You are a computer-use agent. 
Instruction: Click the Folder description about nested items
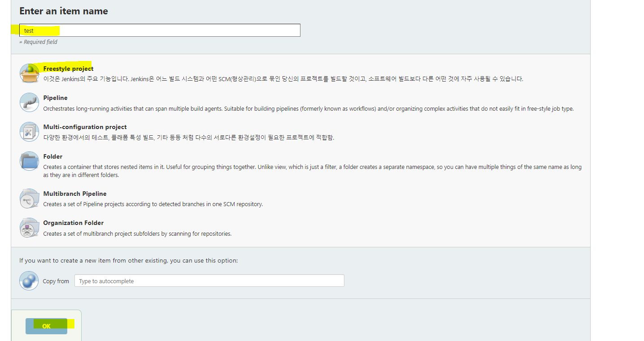(x=312, y=171)
